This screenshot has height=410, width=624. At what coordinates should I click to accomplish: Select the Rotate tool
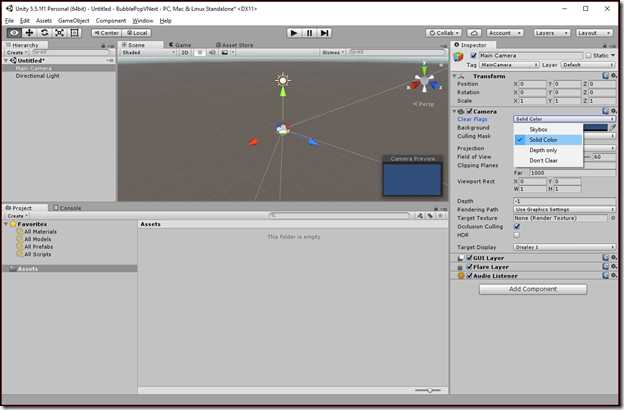coord(44,33)
